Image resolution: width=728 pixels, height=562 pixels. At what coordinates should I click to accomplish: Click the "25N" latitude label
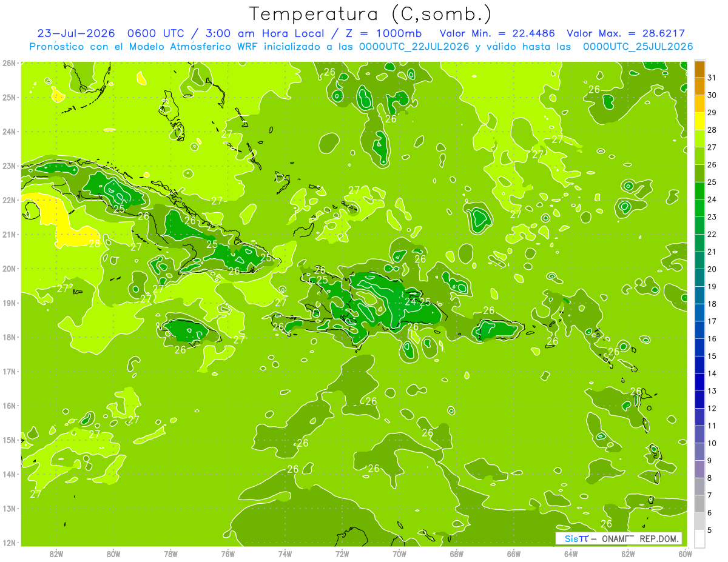click(x=8, y=97)
